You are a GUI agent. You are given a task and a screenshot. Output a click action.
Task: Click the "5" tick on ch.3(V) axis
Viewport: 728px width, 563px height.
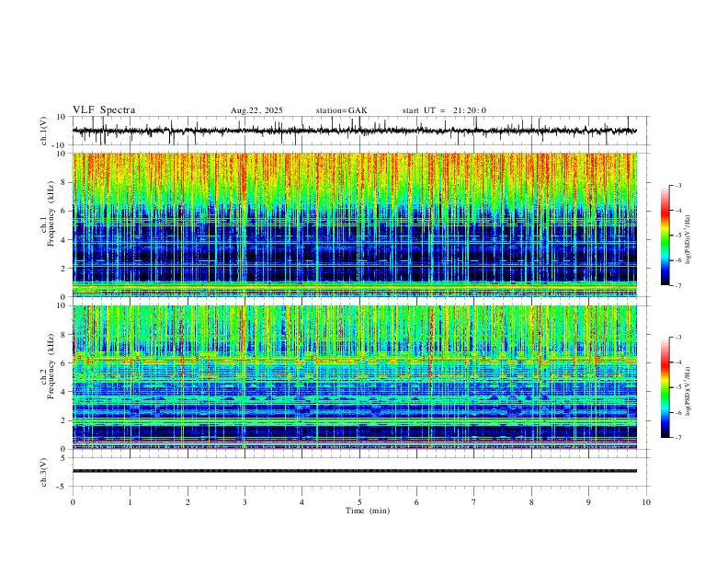pyautogui.click(x=63, y=458)
